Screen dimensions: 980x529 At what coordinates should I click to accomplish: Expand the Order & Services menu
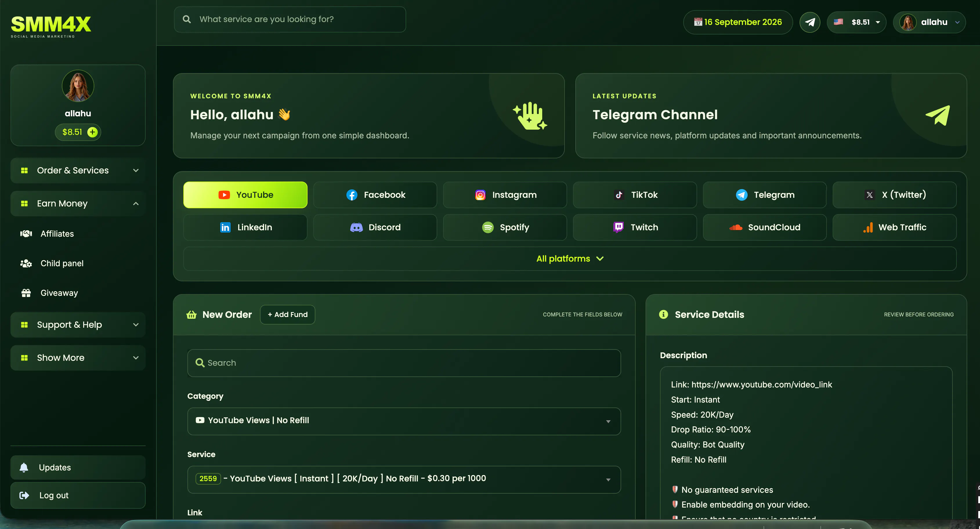[x=78, y=170]
